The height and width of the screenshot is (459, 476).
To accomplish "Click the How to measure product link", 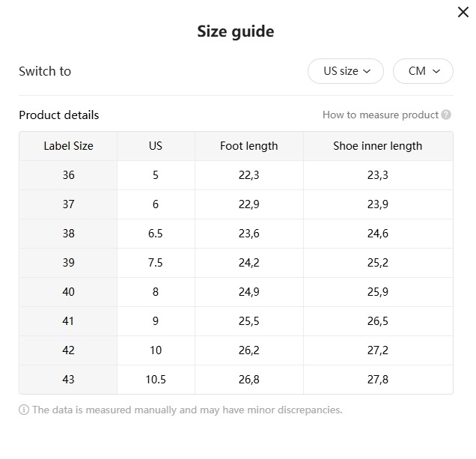I will [x=380, y=115].
